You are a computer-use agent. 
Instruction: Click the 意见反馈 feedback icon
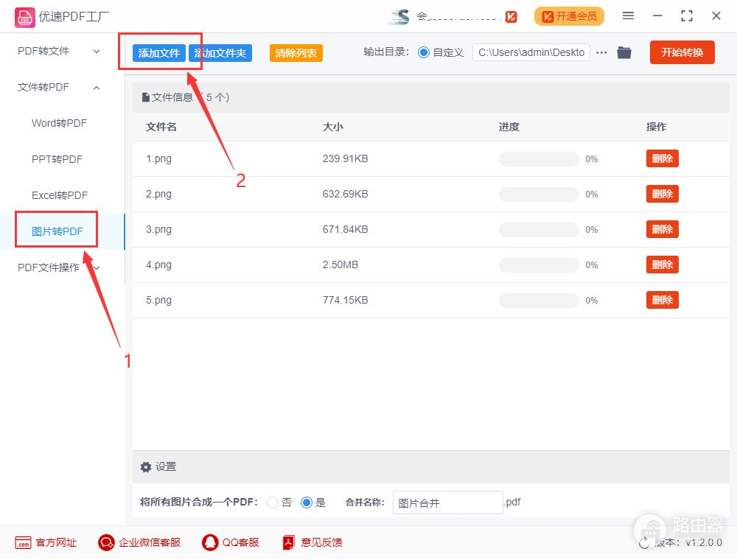tap(288, 543)
